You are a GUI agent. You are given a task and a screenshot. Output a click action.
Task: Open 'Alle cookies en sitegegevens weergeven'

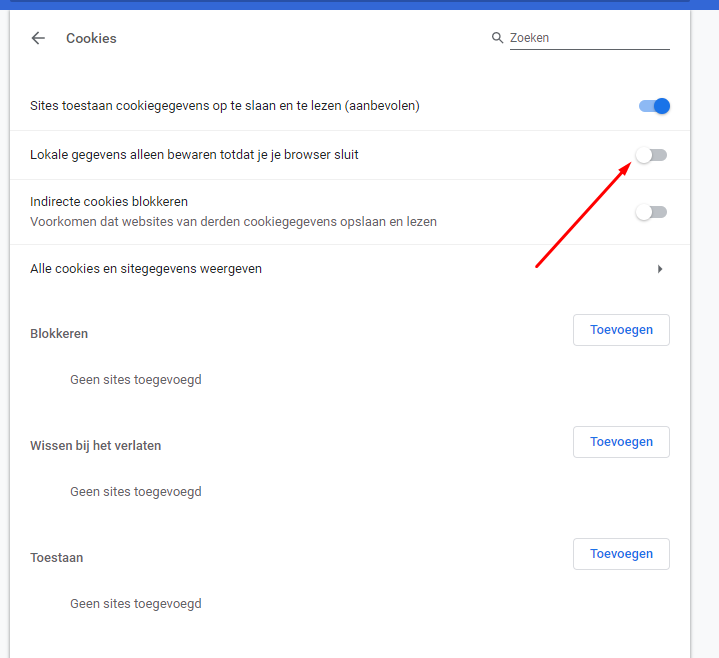tap(146, 269)
